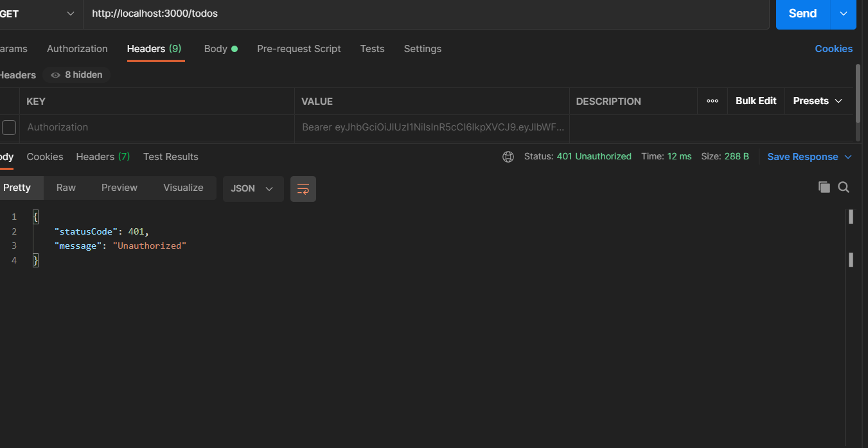
Task: Switch response view to Raw
Action: [x=66, y=187]
